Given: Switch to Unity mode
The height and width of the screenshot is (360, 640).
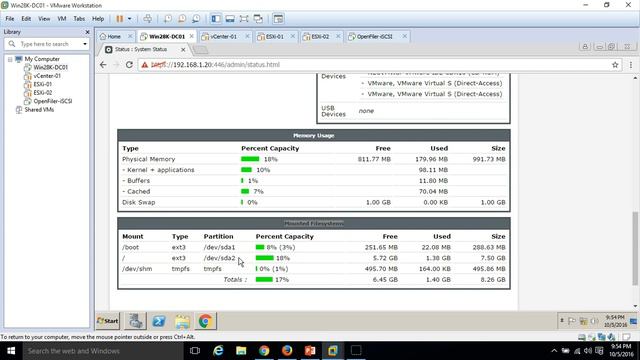Looking at the screenshot, I should pos(258,19).
